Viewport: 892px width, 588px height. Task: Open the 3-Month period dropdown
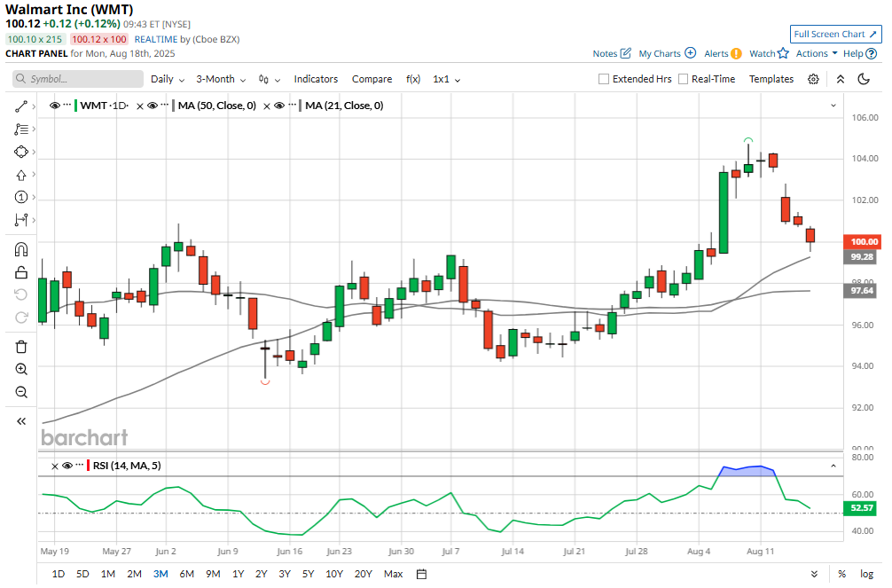pos(221,79)
